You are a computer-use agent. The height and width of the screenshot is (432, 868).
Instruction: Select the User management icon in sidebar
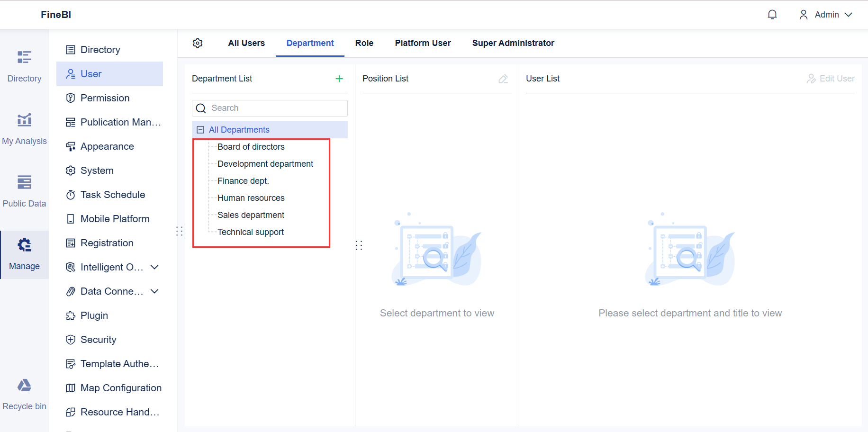71,73
